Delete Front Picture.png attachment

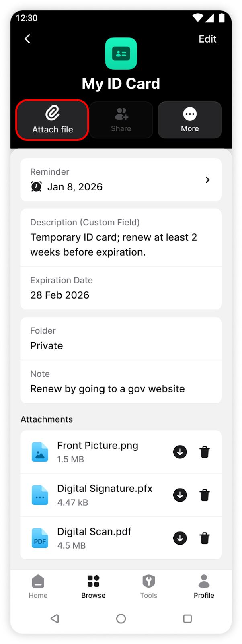coord(205,452)
